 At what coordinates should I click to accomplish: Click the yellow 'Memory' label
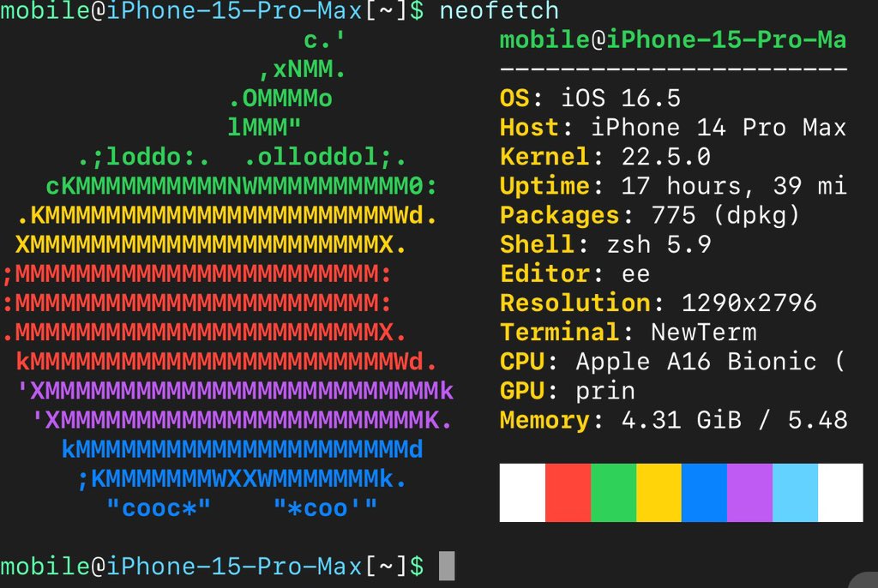[544, 420]
